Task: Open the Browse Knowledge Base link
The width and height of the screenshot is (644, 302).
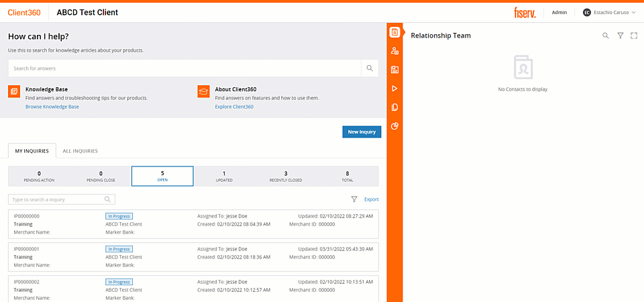Action: tap(52, 107)
